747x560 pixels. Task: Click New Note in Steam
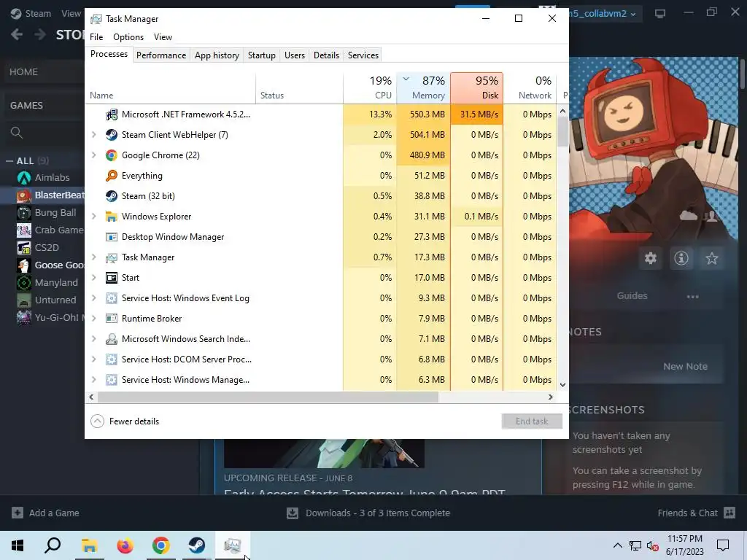click(x=685, y=366)
